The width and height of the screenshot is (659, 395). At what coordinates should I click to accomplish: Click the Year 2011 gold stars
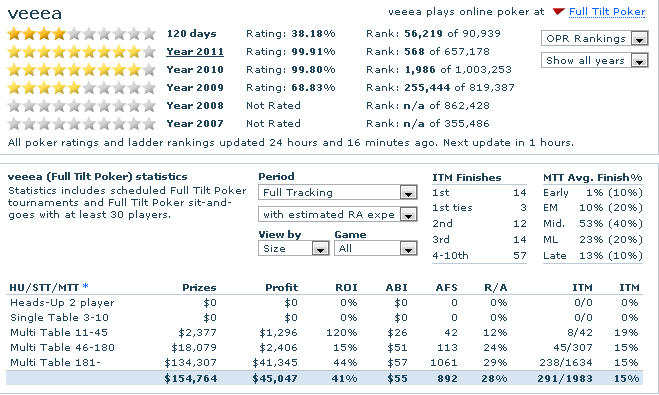pyautogui.click(x=82, y=52)
